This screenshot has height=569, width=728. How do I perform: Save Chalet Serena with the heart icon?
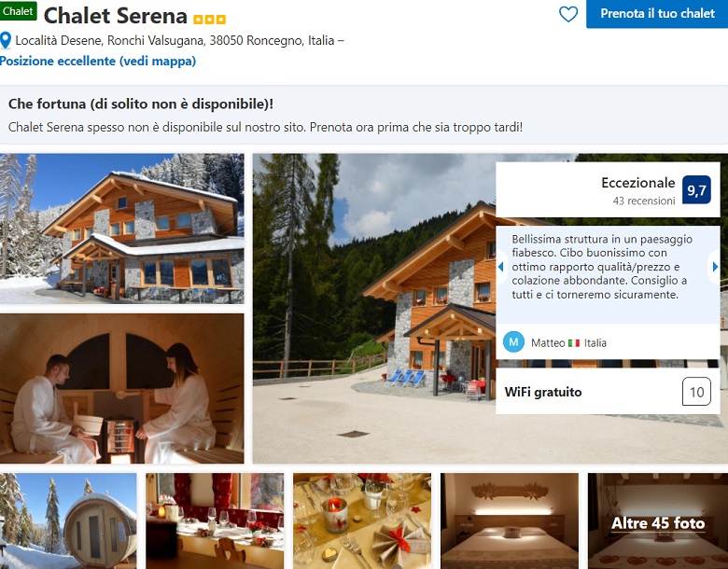(x=568, y=14)
